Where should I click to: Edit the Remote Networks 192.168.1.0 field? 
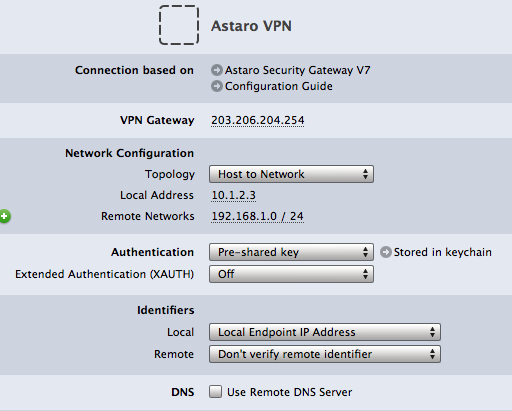tap(244, 216)
